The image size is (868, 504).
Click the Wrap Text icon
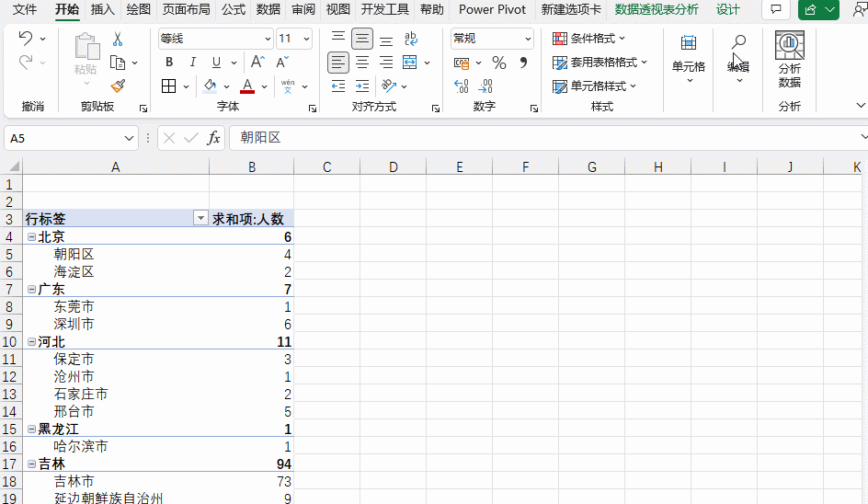pyautogui.click(x=410, y=39)
